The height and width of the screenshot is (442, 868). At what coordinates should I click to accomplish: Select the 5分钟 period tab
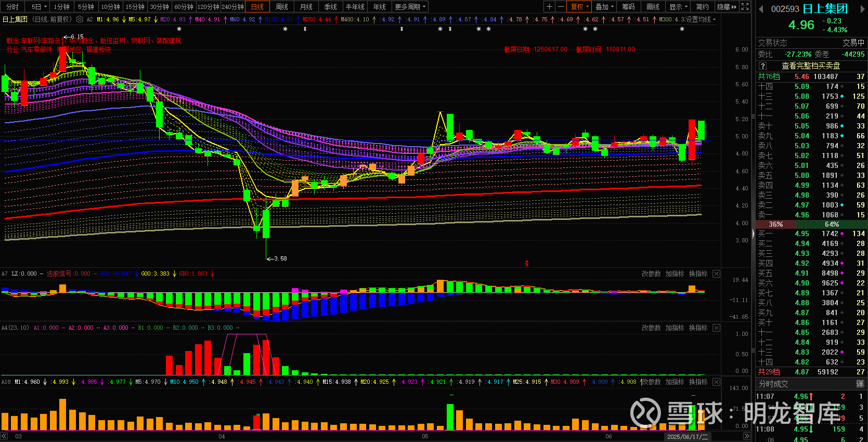[86, 7]
